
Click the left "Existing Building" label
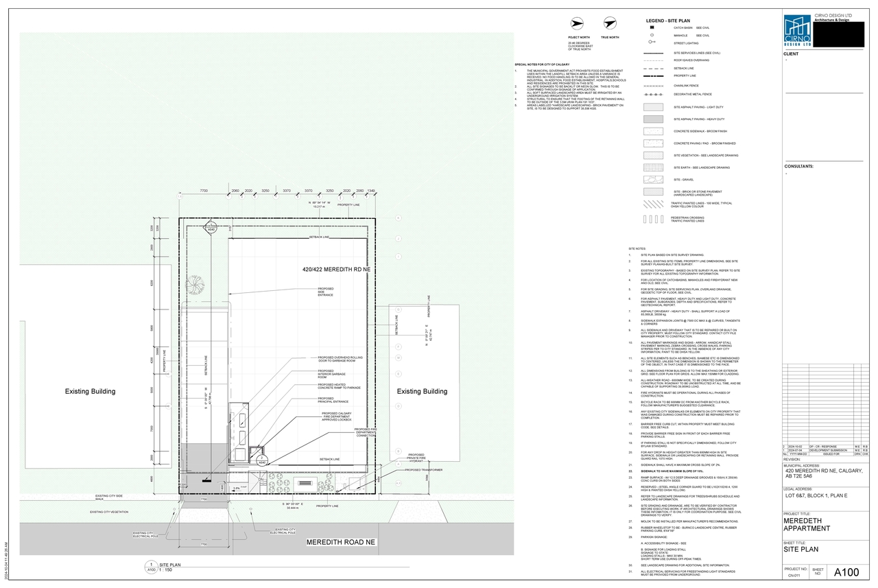(91, 392)
